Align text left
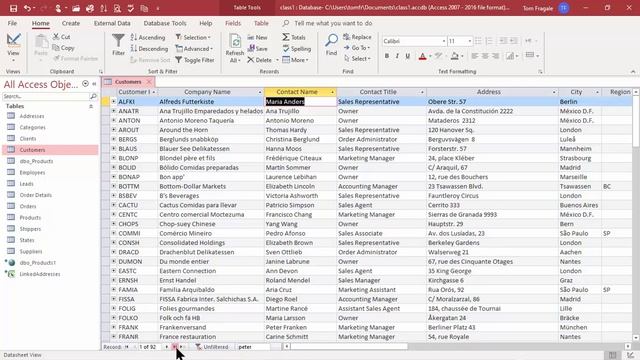The width and height of the screenshot is (640, 360). [474, 56]
